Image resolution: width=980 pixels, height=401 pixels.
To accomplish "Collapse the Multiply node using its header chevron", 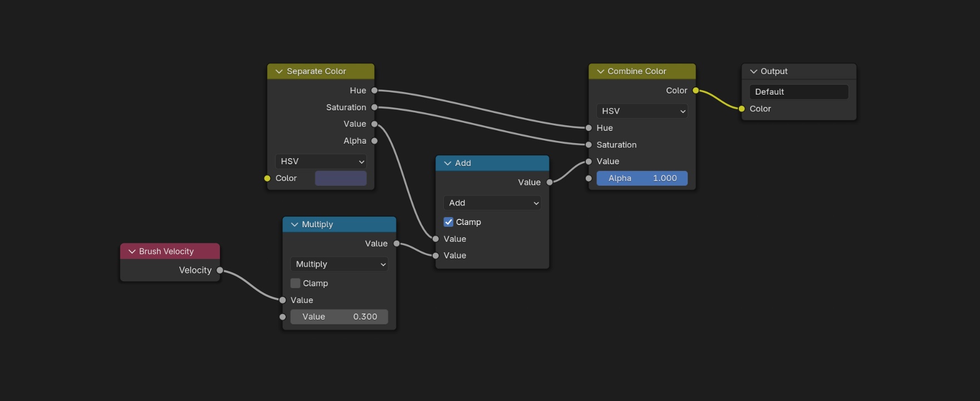I will point(295,224).
